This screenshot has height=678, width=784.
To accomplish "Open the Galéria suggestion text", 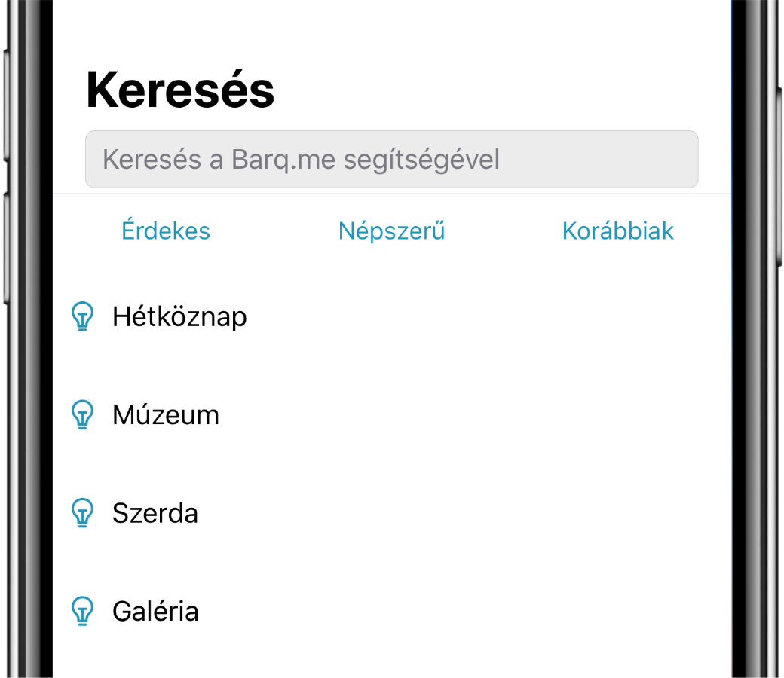I will 155,611.
